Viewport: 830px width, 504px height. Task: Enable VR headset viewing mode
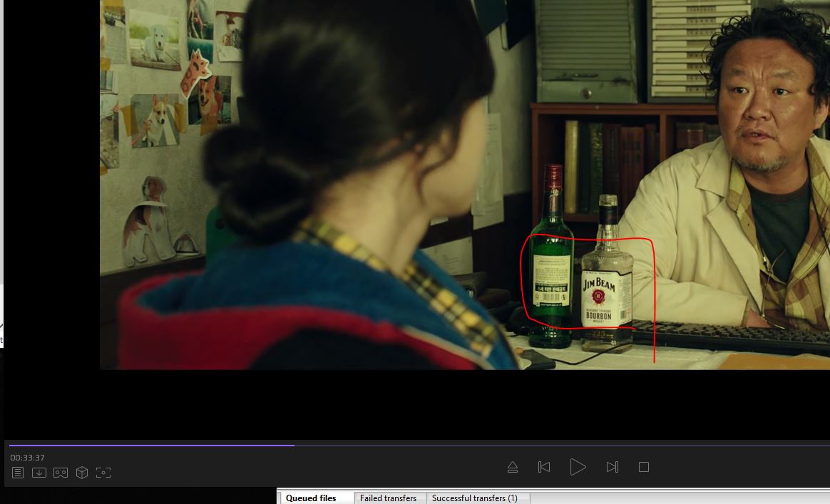[61, 473]
